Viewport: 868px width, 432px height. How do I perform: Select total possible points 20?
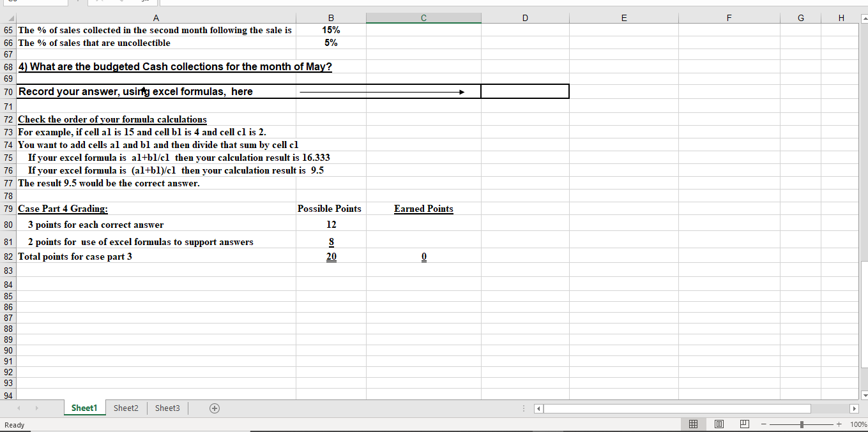point(330,257)
